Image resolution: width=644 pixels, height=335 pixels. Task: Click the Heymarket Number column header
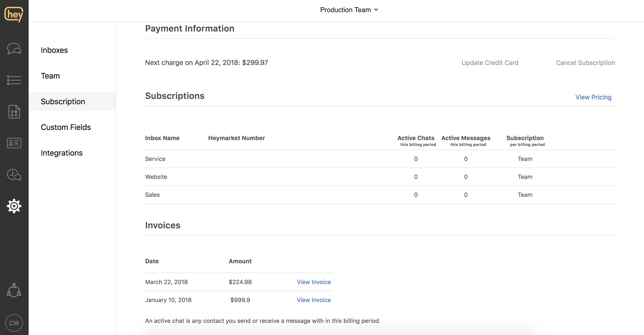click(237, 138)
